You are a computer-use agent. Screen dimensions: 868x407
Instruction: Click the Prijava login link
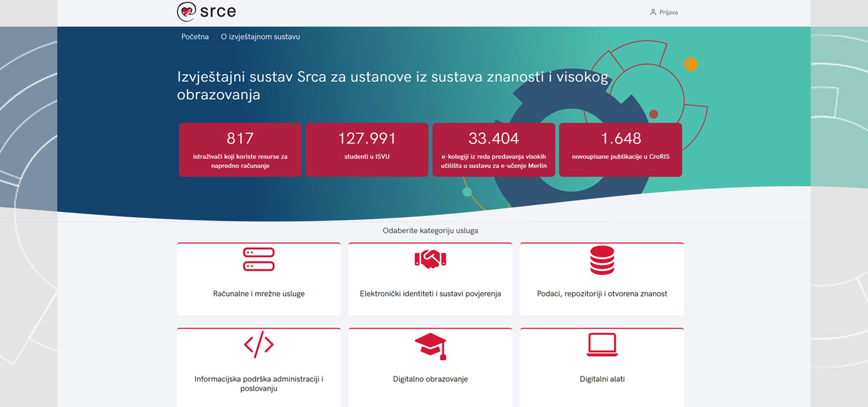click(x=668, y=12)
